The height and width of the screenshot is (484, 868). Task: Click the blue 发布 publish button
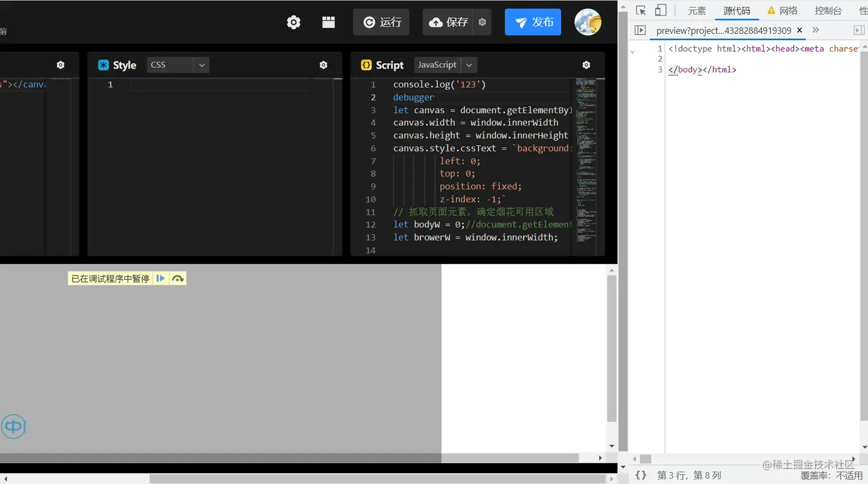[533, 22]
